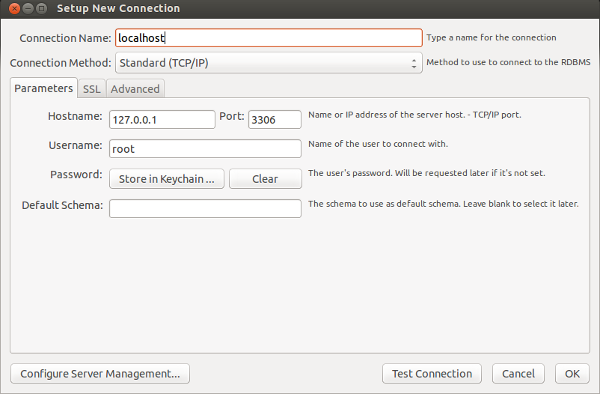Maximize the Setup New Connection dialog
Screen dimensions: 600x394
[41, 8]
